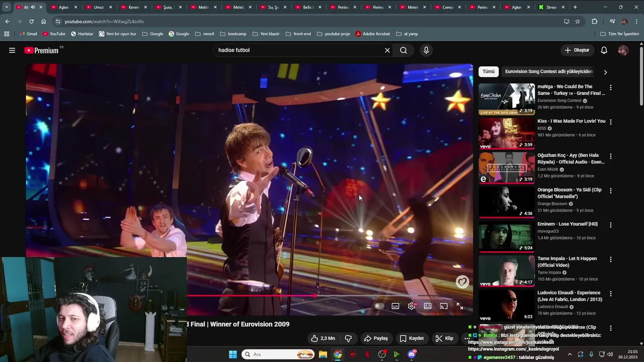Open a new Chrome tab

575,7
